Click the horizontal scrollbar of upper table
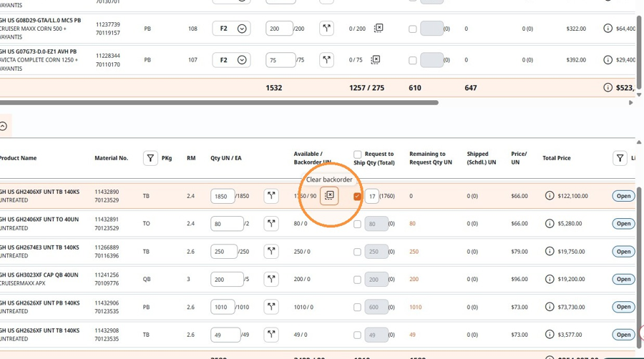The height and width of the screenshot is (359, 644). point(220,102)
